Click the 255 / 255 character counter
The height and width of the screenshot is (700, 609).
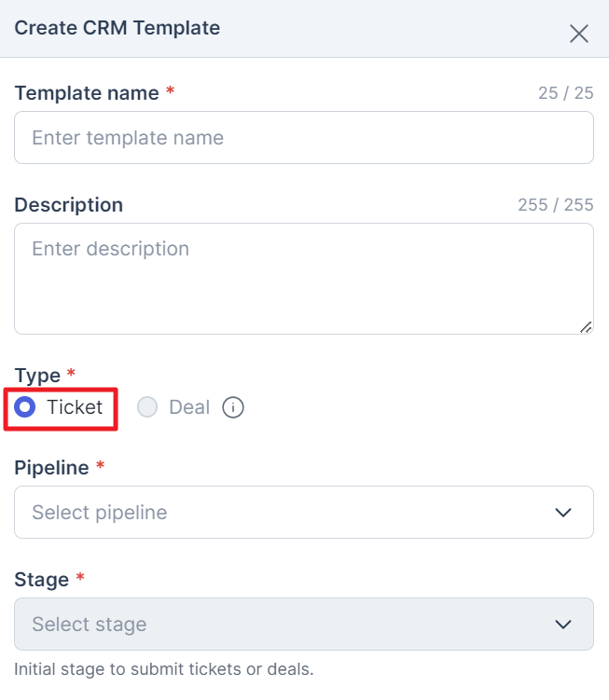pos(556,205)
